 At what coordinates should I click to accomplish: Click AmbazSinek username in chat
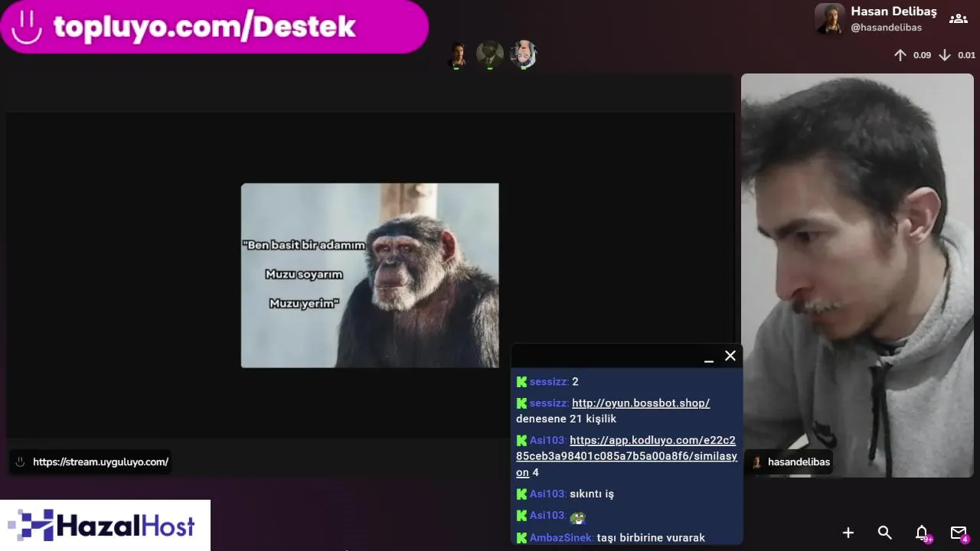coord(562,538)
